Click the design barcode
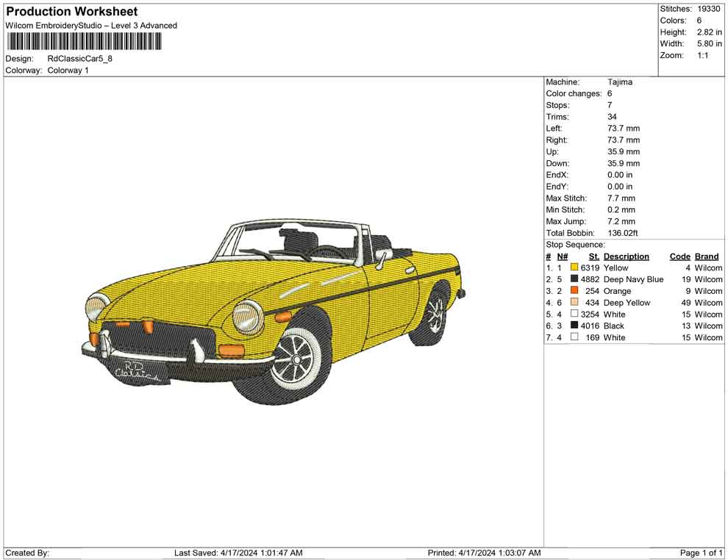The height and width of the screenshot is (560, 728). (x=85, y=42)
